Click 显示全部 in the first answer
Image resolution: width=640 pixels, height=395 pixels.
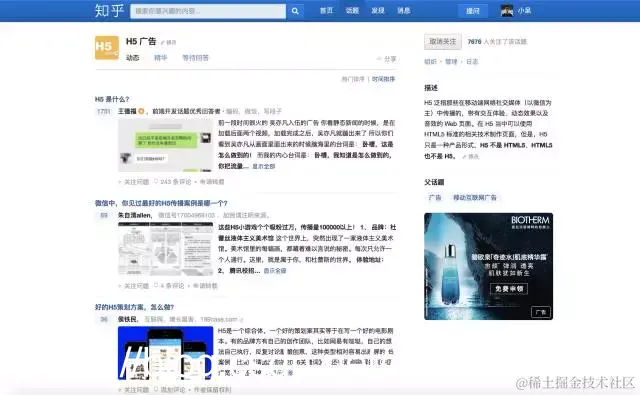(x=264, y=166)
